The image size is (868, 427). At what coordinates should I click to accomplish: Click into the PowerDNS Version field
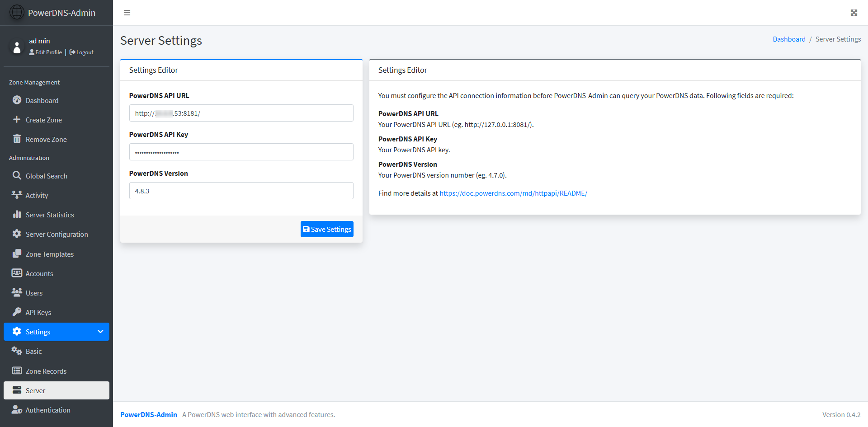(241, 191)
